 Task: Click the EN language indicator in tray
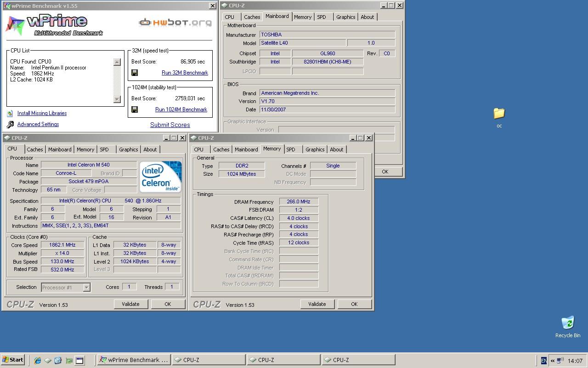[x=543, y=361]
